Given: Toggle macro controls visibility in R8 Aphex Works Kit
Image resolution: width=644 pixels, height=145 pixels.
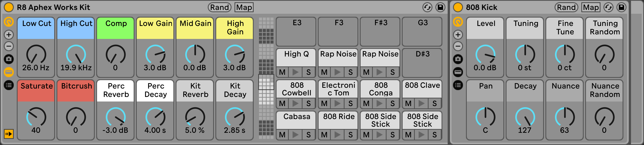Looking at the screenshot, I should click(9, 22).
